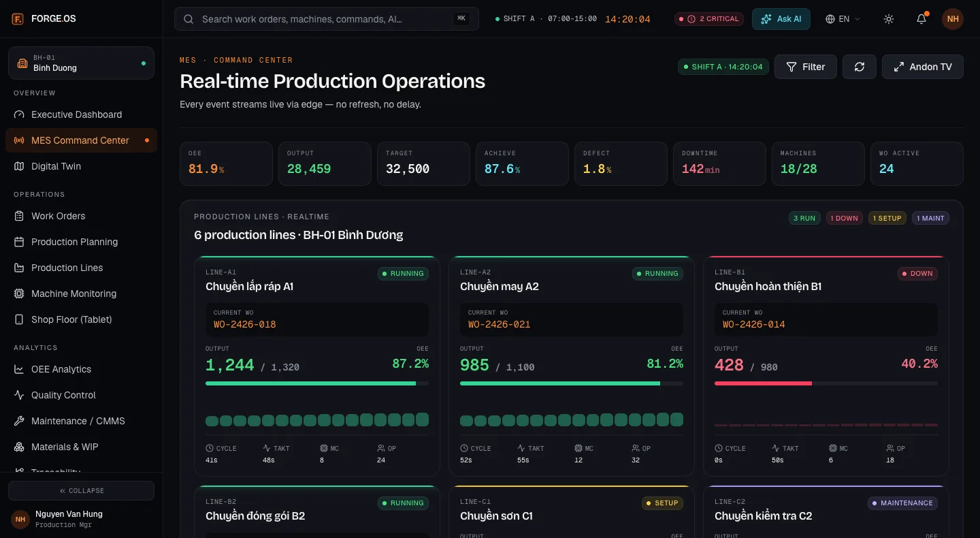The width and height of the screenshot is (980, 538).
Task: Open the NH user avatar menu
Action: 953,19
